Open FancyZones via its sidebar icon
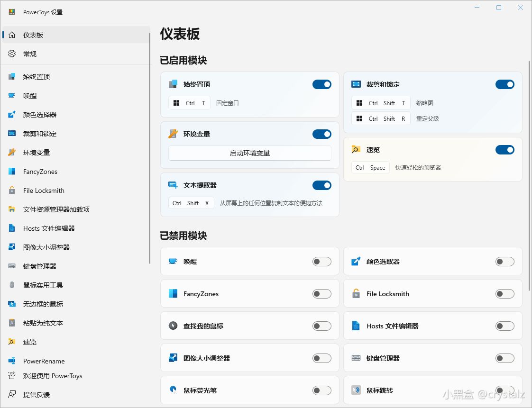The image size is (532, 408). click(x=12, y=171)
